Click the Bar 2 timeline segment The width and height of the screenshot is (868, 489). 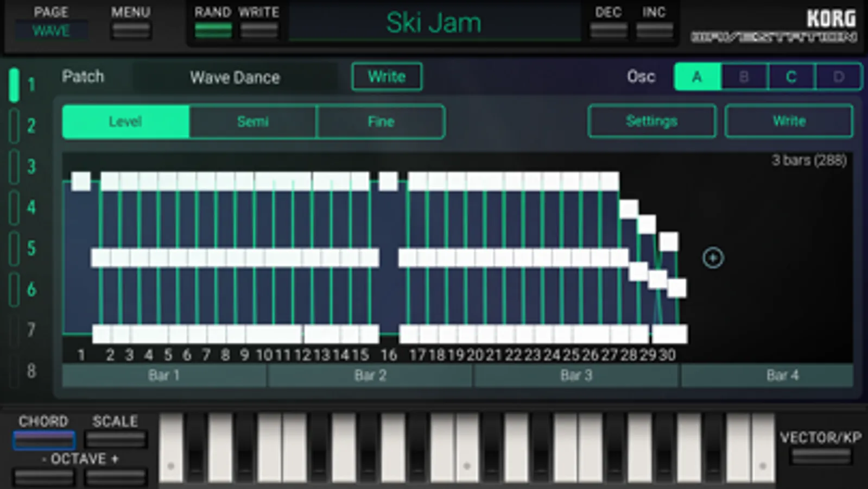[370, 375]
